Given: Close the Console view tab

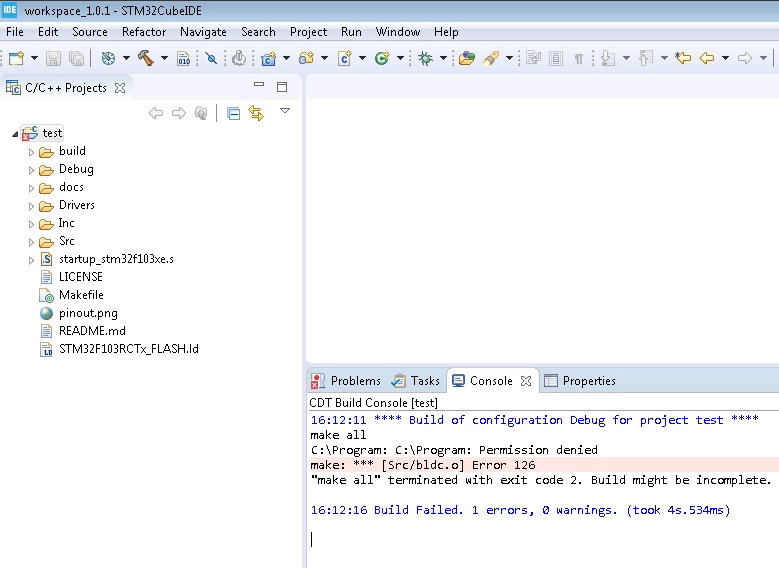Looking at the screenshot, I should pyautogui.click(x=526, y=381).
